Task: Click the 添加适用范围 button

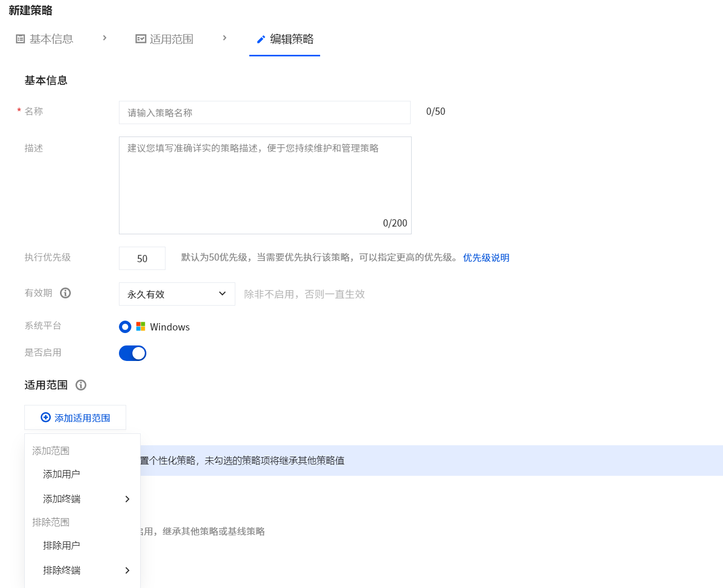Action: (x=75, y=417)
